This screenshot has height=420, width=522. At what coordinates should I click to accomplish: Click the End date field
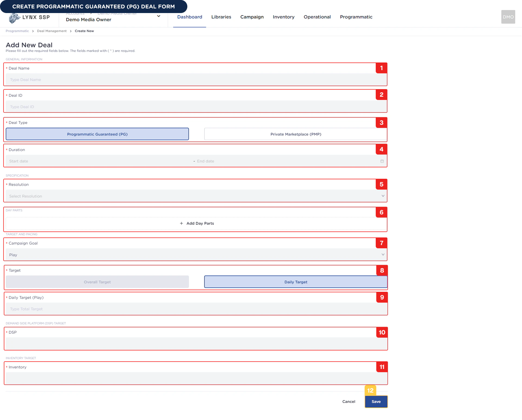pyautogui.click(x=287, y=161)
